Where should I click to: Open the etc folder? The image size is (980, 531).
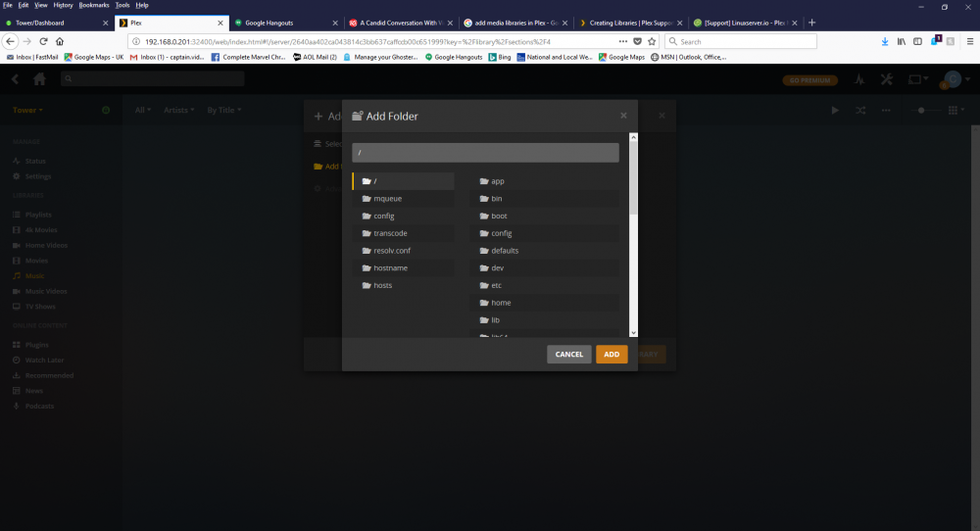tap(544, 285)
